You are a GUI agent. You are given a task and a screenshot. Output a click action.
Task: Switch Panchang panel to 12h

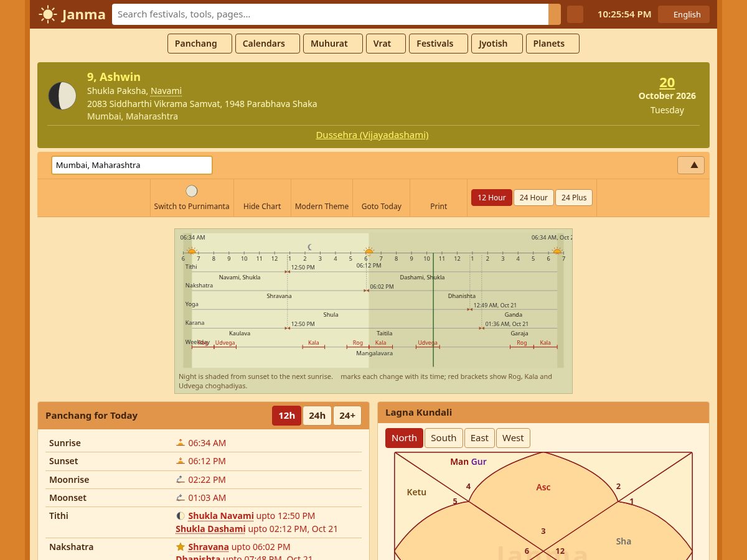(x=286, y=416)
